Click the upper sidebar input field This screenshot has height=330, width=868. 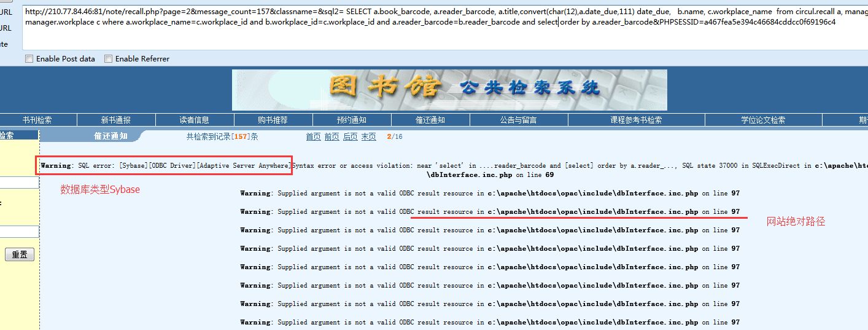click(20, 183)
